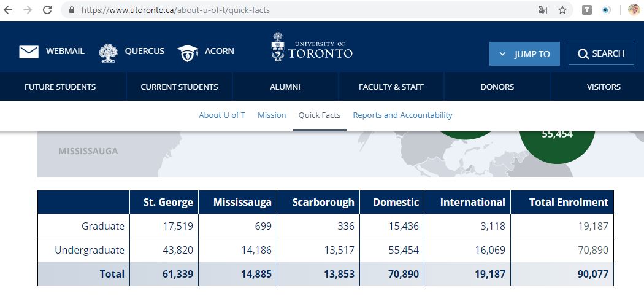
Task: Click the cell value 14,186
Action: point(256,250)
